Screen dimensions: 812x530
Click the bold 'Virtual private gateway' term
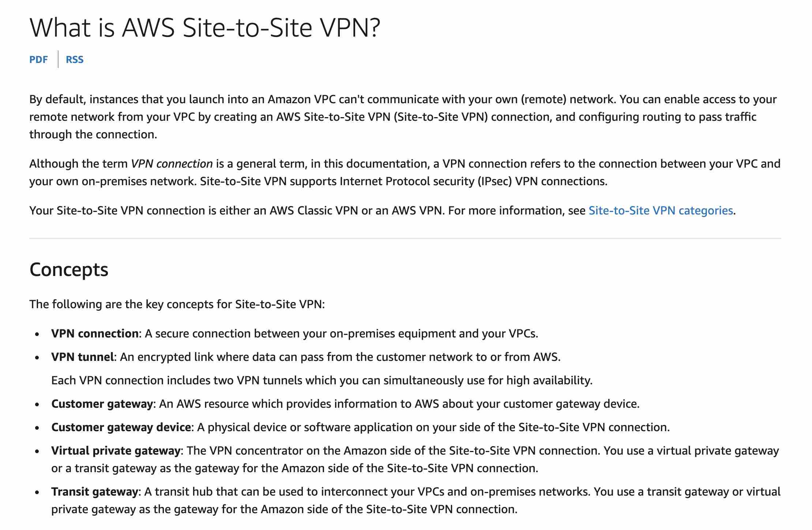coord(116,451)
